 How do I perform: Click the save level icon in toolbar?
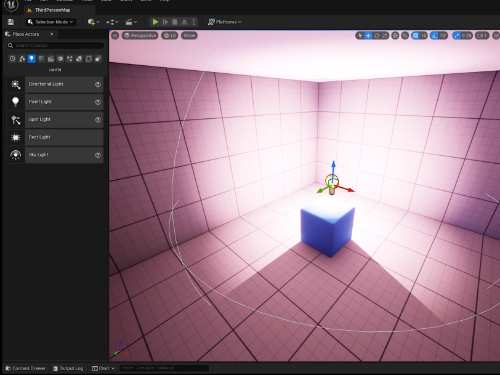pyautogui.click(x=11, y=22)
